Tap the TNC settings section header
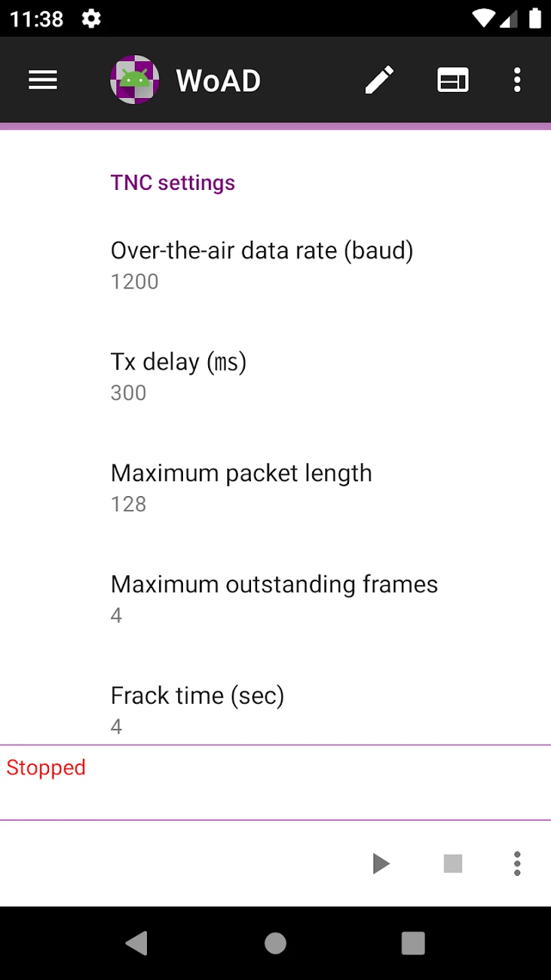The height and width of the screenshot is (980, 551). (173, 182)
